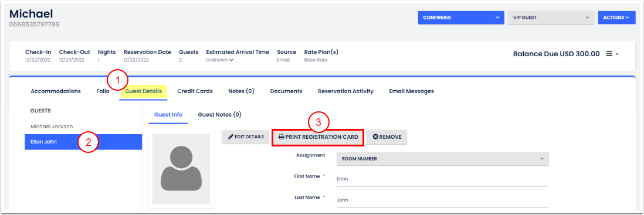Viewport: 644px width, 215px height.
Task: Click the First Name field
Action: [x=443, y=179]
